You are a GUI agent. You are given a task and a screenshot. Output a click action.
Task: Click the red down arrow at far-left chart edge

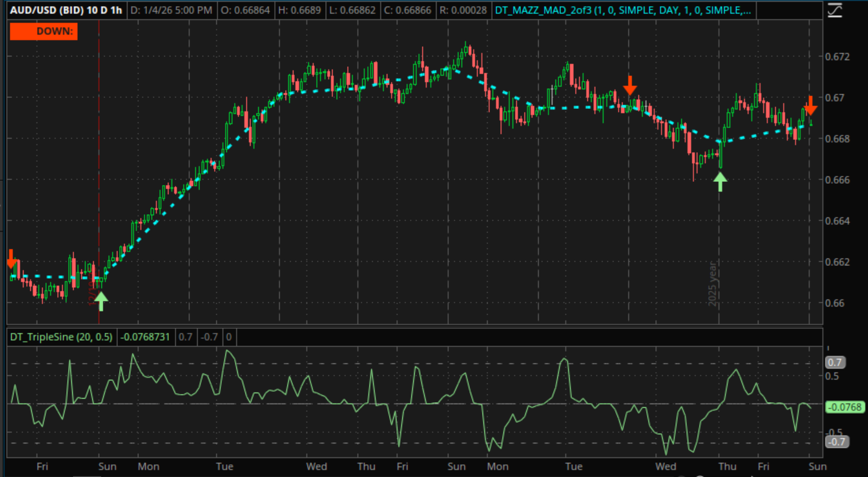click(12, 259)
